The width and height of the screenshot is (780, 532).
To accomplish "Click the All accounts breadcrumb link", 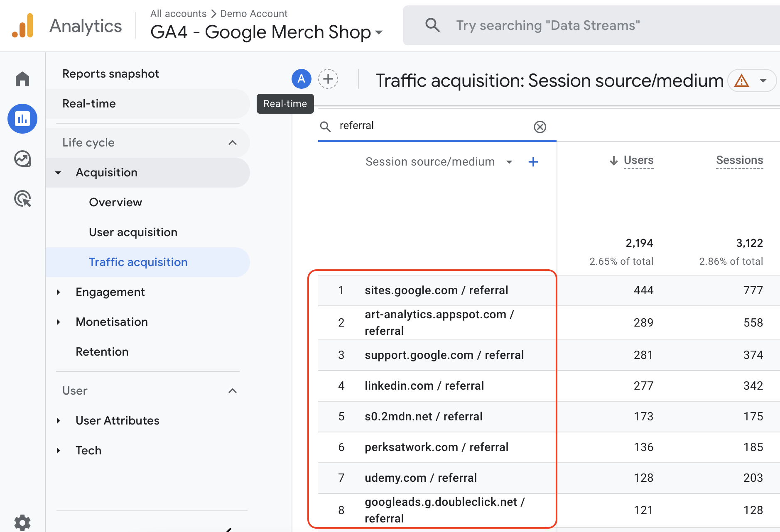I will pos(178,14).
